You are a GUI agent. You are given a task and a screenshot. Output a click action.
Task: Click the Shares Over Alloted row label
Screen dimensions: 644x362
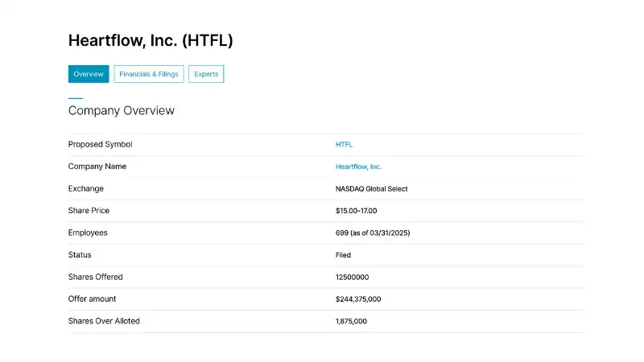(x=104, y=322)
